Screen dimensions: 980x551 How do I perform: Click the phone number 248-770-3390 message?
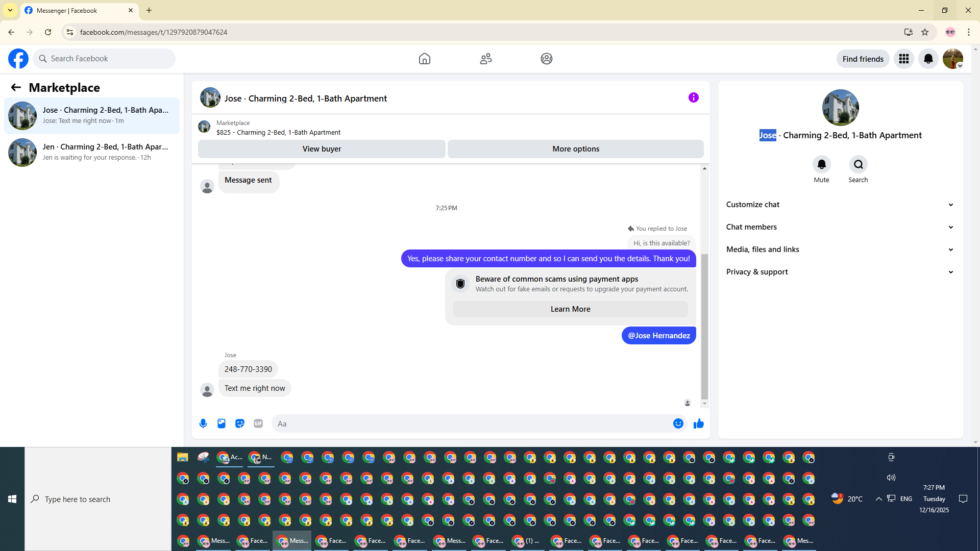point(248,369)
